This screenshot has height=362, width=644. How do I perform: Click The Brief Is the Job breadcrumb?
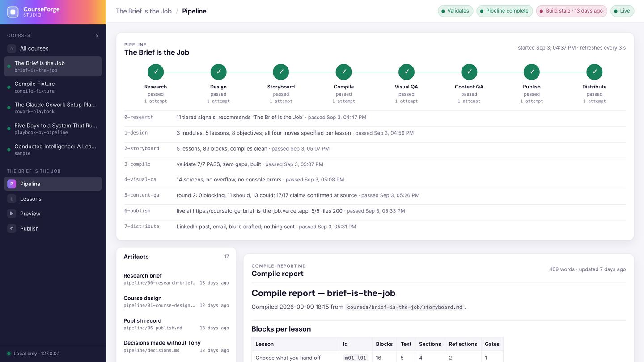pyautogui.click(x=144, y=11)
